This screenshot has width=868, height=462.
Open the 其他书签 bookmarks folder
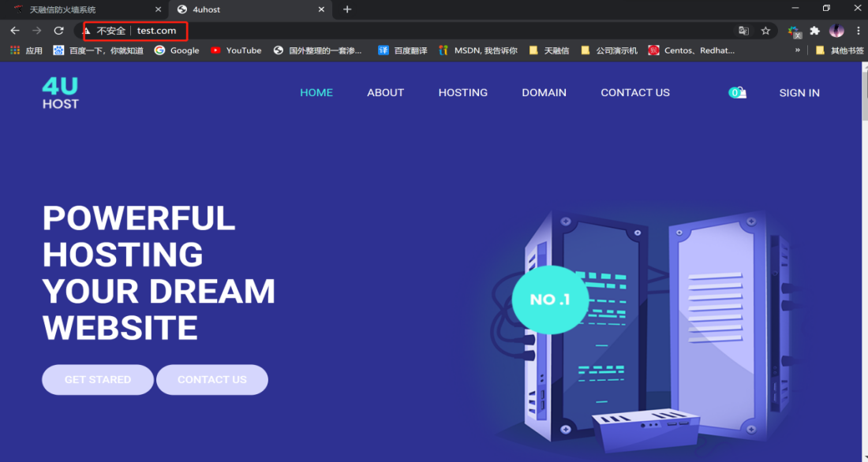pyautogui.click(x=840, y=50)
